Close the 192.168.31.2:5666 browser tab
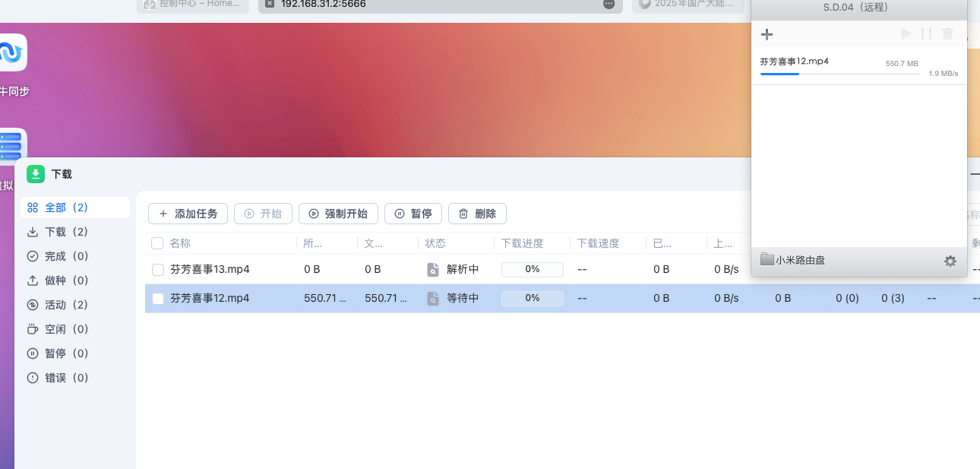 pos(269,4)
